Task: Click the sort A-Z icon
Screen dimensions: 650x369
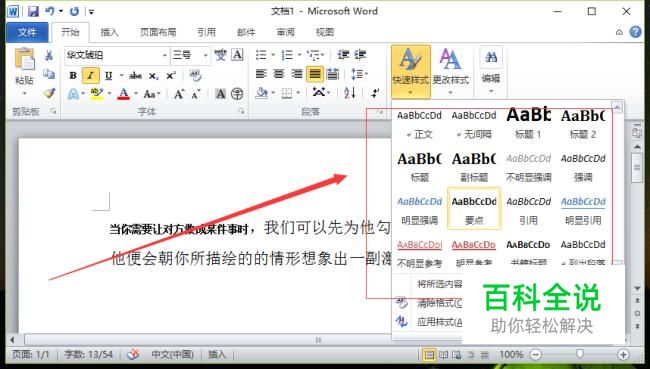Action: point(350,93)
